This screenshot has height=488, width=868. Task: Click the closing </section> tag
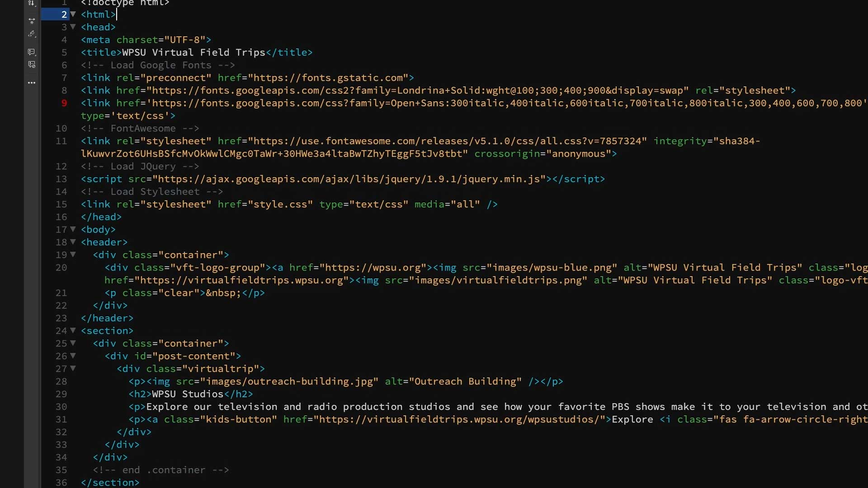point(110,483)
